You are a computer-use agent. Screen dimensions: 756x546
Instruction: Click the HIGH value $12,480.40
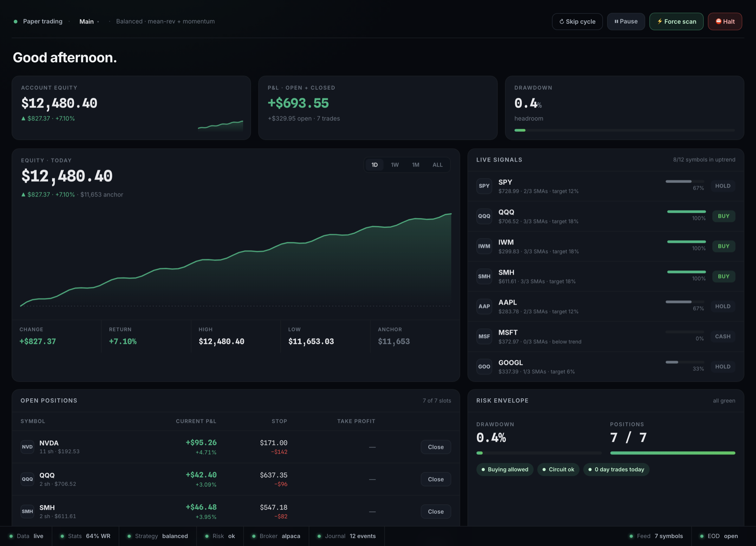(221, 342)
